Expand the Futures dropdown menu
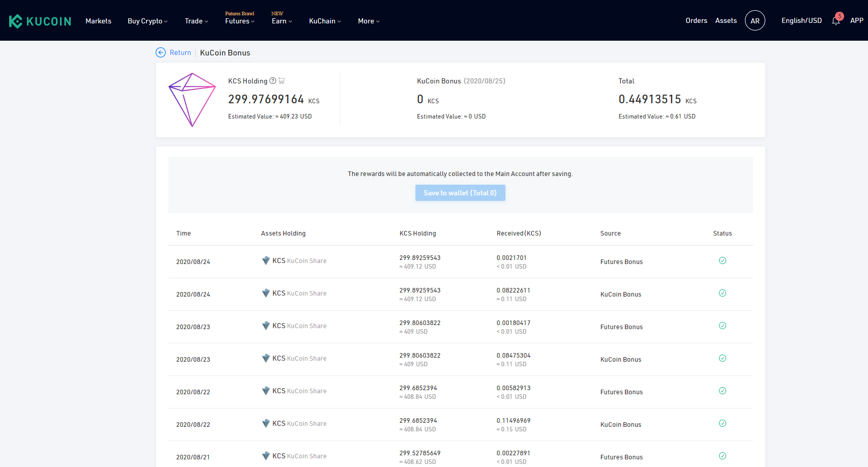 point(240,21)
